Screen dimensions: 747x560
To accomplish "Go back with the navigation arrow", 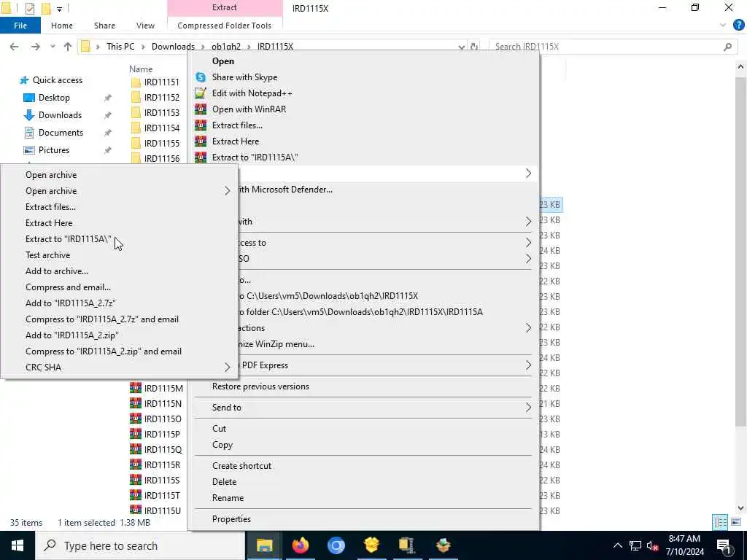I will tap(15, 47).
